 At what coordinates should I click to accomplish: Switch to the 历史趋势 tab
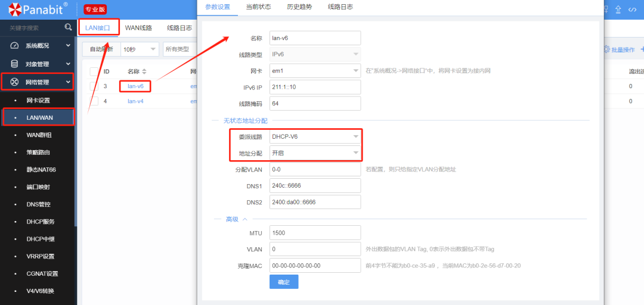coord(299,7)
